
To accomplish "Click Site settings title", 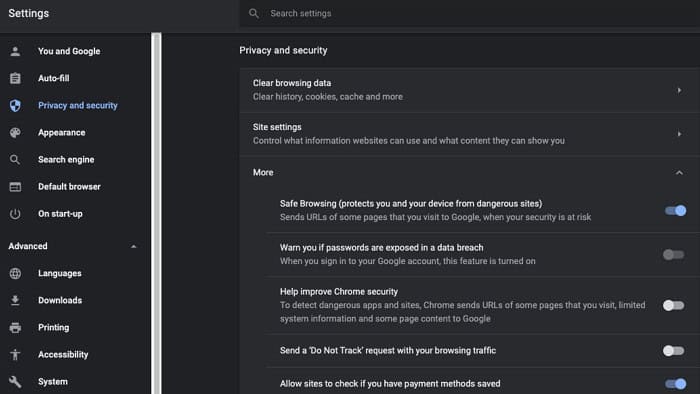I will pyautogui.click(x=277, y=127).
